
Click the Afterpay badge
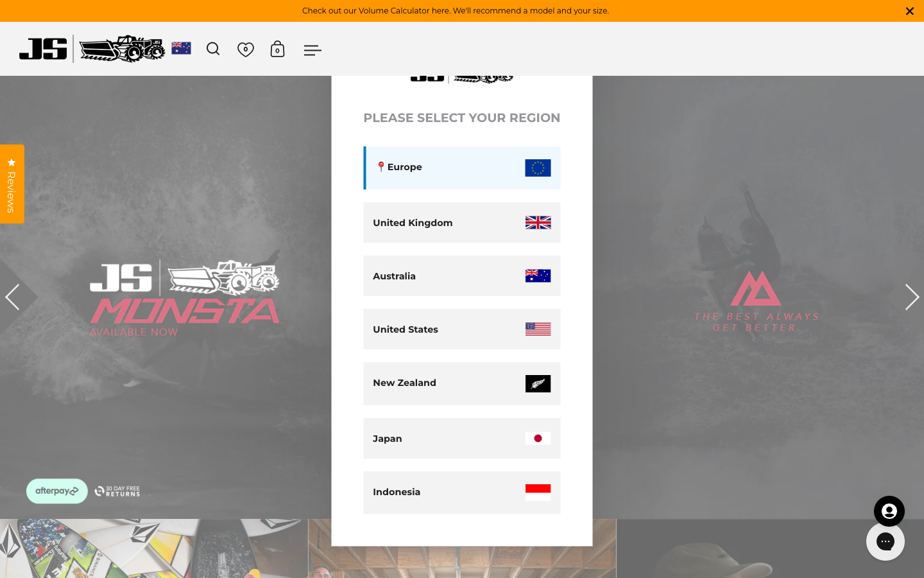point(57,491)
